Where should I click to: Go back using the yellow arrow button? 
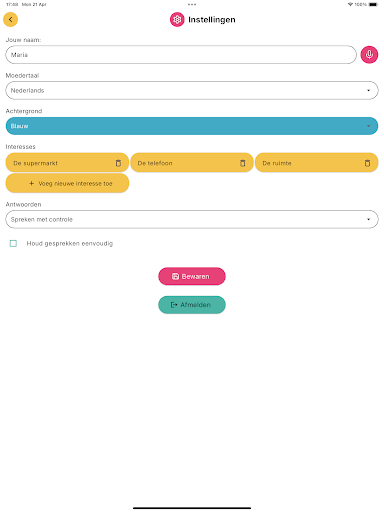10,19
